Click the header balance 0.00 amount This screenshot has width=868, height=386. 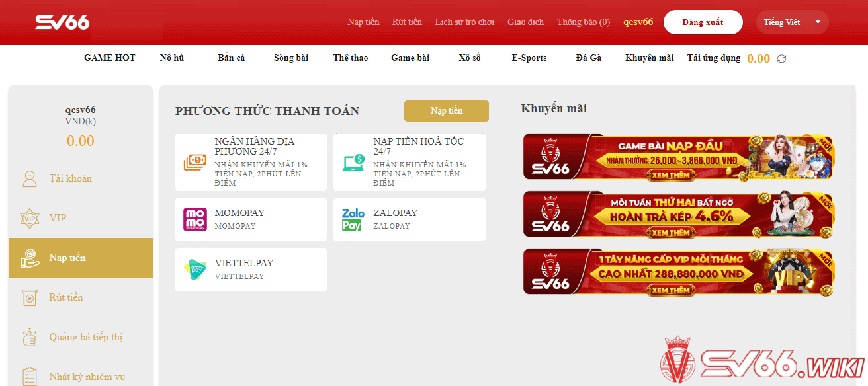coord(758,59)
